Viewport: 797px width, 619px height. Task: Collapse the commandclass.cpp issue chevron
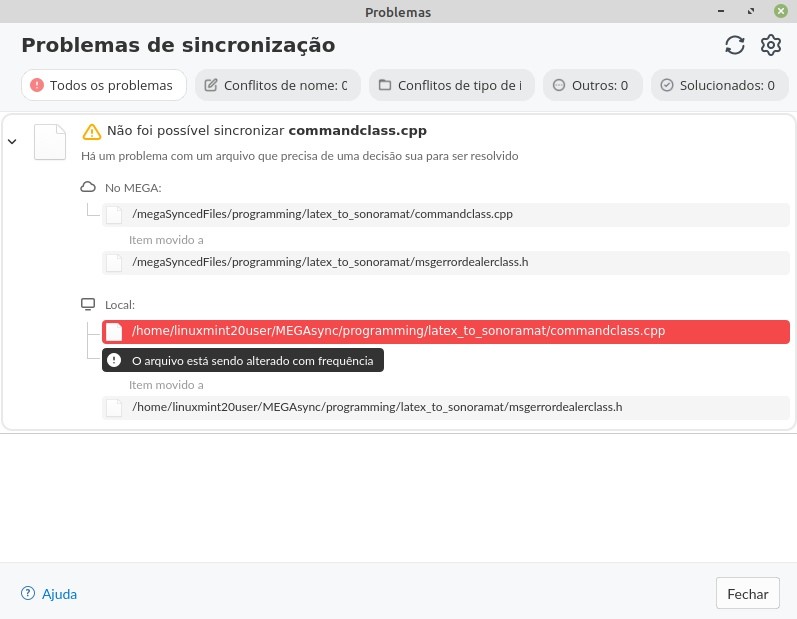[x=12, y=142]
